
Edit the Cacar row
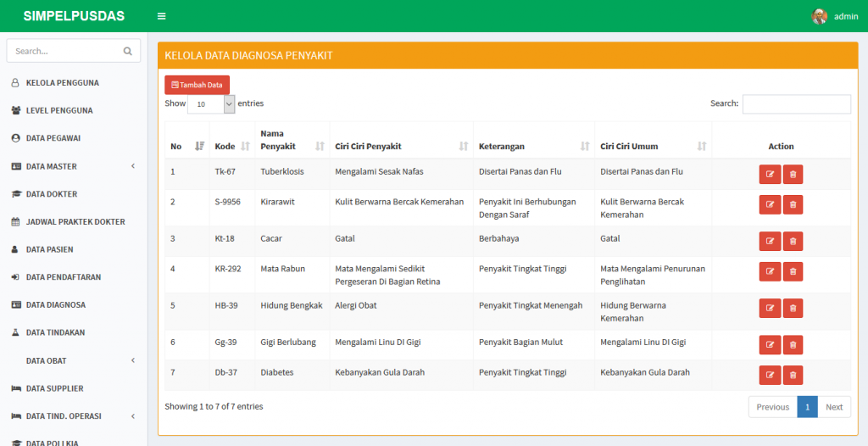point(770,241)
